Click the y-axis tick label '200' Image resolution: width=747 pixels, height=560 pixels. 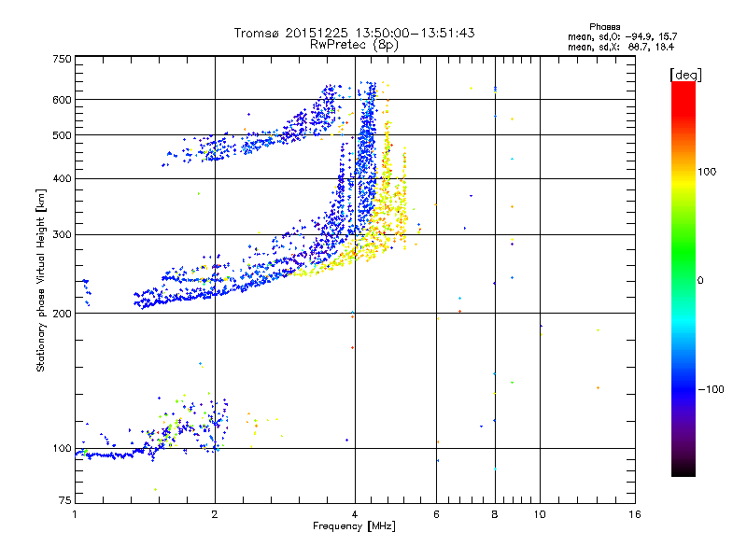pos(63,314)
